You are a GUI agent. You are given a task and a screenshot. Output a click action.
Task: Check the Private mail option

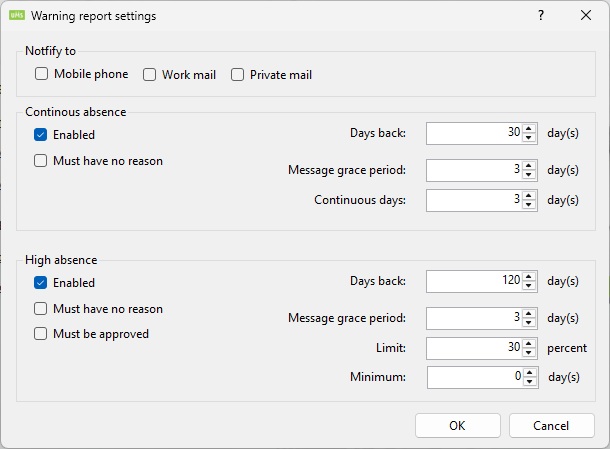[238, 74]
